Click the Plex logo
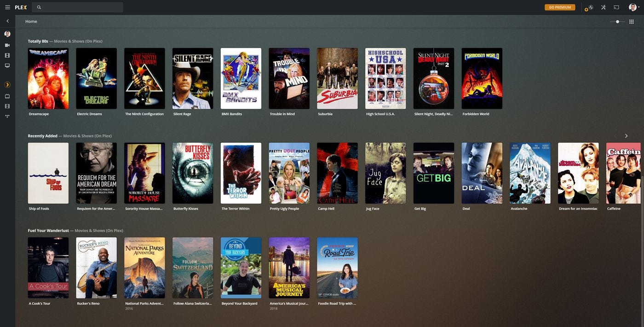Screen dimensions: 644x327 (21, 7)
